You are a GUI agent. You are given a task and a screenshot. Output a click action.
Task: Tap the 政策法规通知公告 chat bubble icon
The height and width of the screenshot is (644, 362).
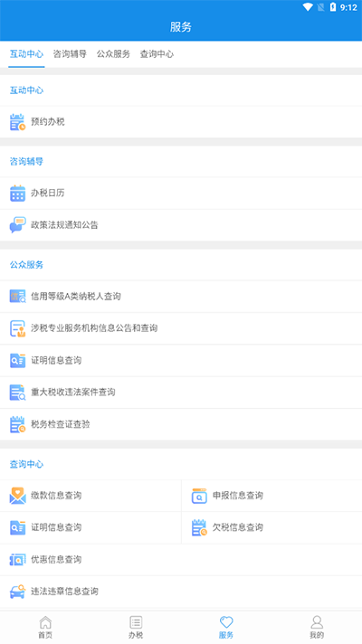pos(18,225)
